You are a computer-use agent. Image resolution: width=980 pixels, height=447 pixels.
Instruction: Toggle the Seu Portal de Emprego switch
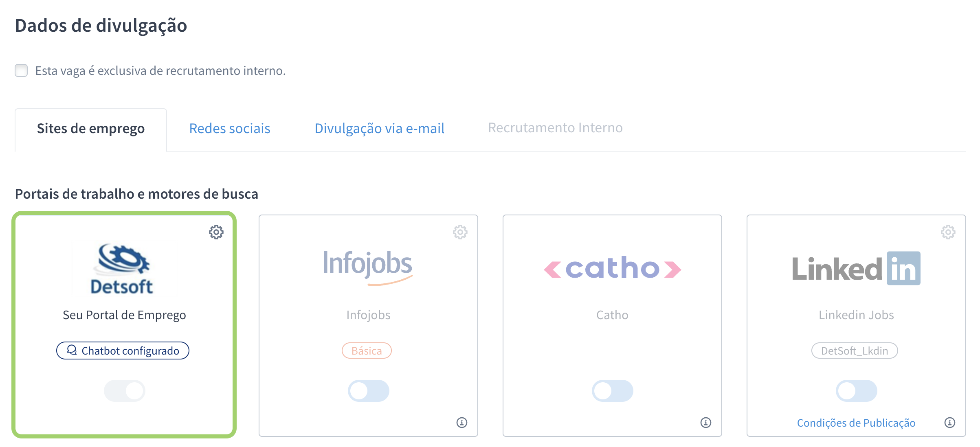click(125, 391)
